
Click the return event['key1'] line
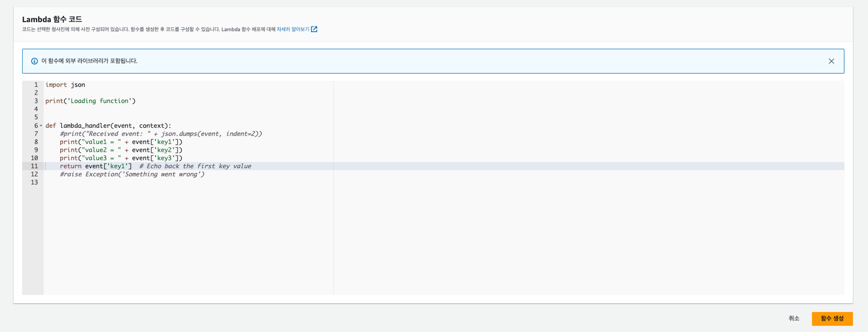coord(155,166)
